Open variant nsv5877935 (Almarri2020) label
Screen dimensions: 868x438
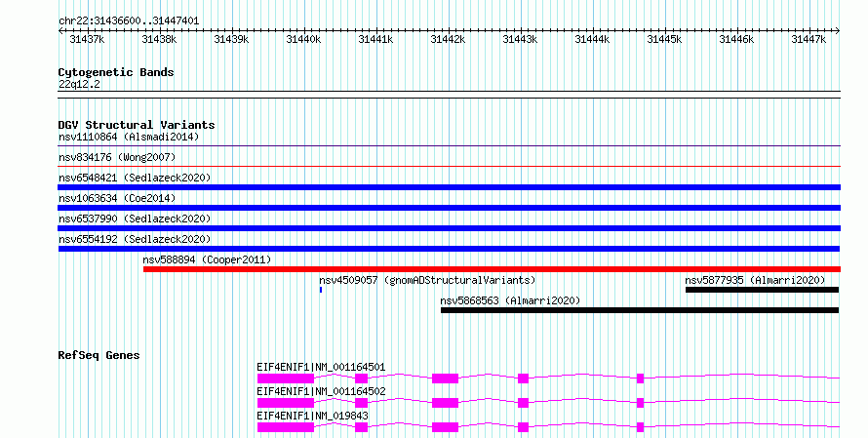(x=755, y=280)
